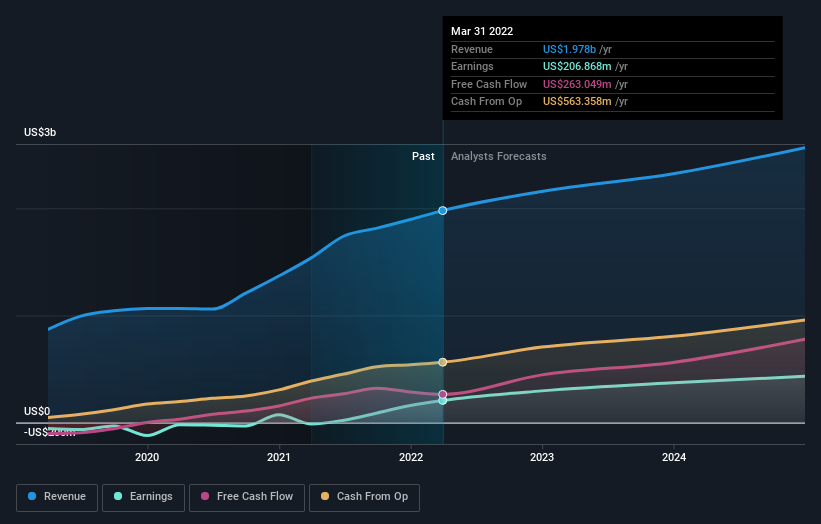Toggle the Cash From Op legend button
Image resolution: width=821 pixels, height=524 pixels.
(364, 497)
